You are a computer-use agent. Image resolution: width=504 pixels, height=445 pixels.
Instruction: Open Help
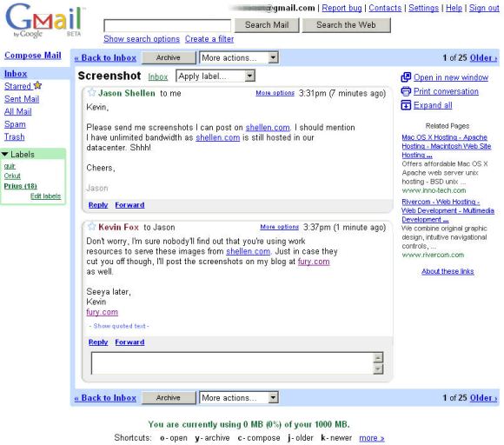454,8
